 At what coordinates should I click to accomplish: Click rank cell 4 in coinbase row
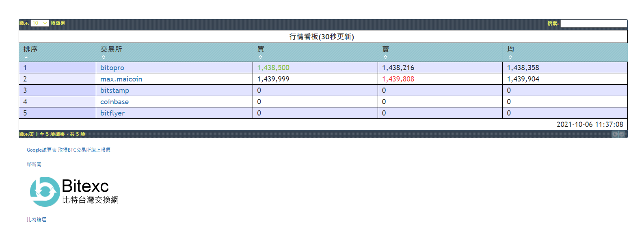pyautogui.click(x=57, y=102)
